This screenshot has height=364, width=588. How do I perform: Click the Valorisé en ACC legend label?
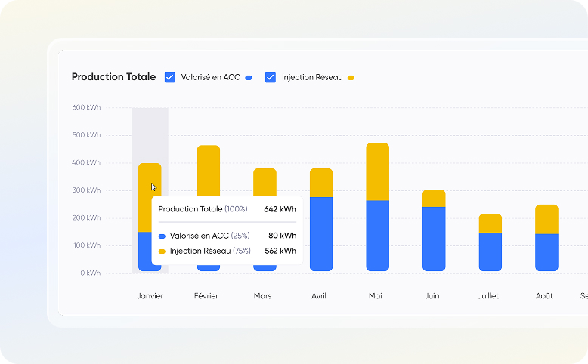[x=210, y=77]
